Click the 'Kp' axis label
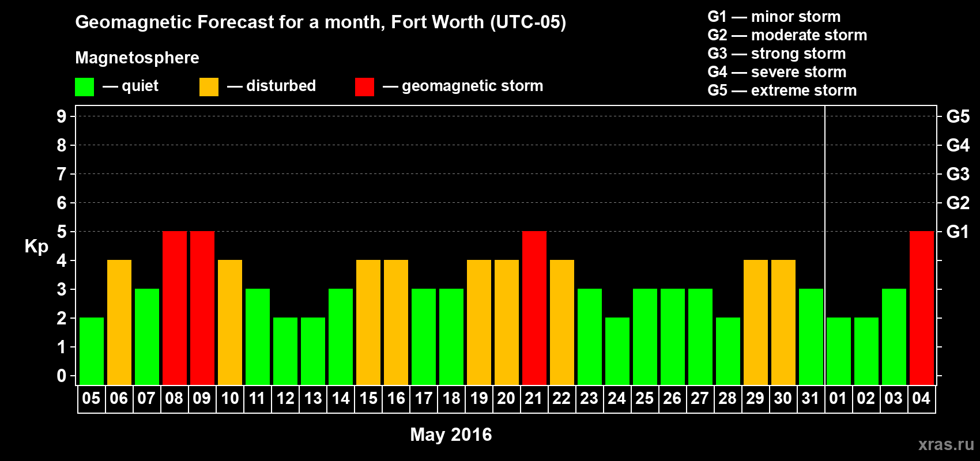The width and height of the screenshot is (980, 461). [x=36, y=247]
